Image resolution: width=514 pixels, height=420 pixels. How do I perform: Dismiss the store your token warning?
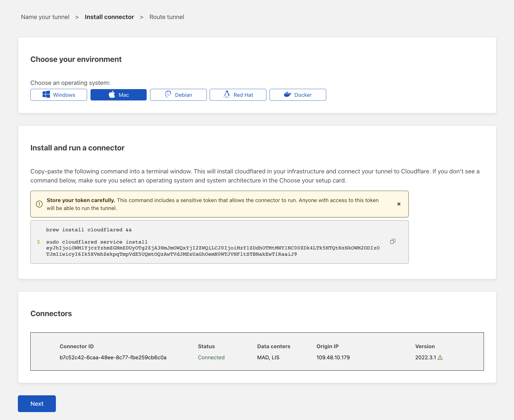399,204
